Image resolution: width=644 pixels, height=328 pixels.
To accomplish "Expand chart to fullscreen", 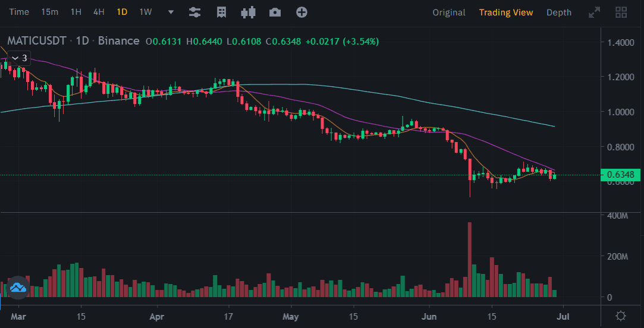I will coord(594,12).
